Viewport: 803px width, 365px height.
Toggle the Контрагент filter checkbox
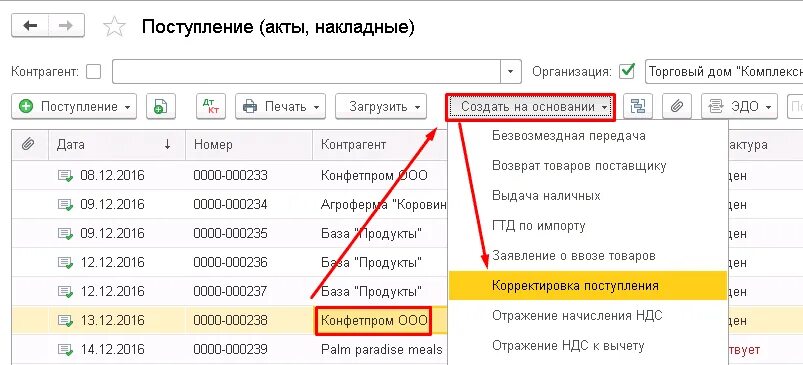click(93, 72)
